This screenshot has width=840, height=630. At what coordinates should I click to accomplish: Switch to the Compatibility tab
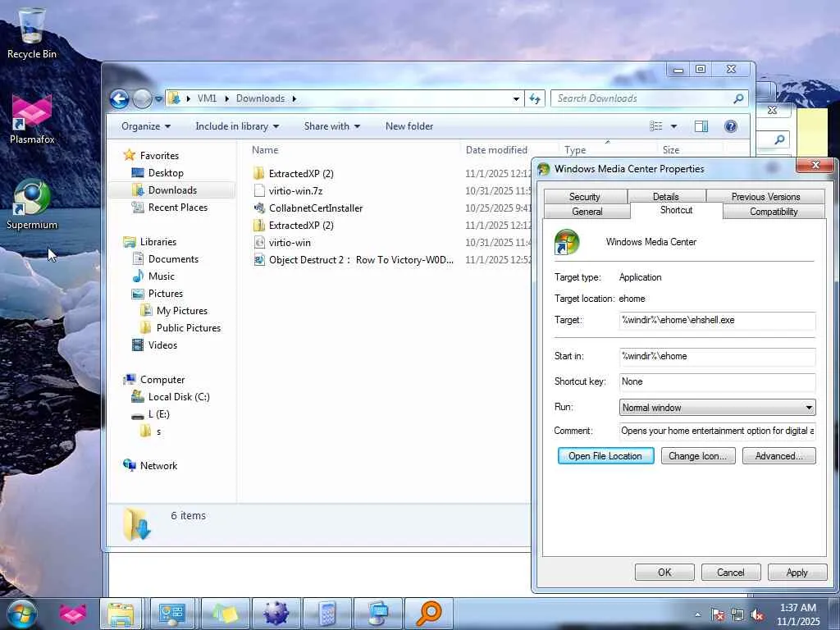[x=774, y=212]
